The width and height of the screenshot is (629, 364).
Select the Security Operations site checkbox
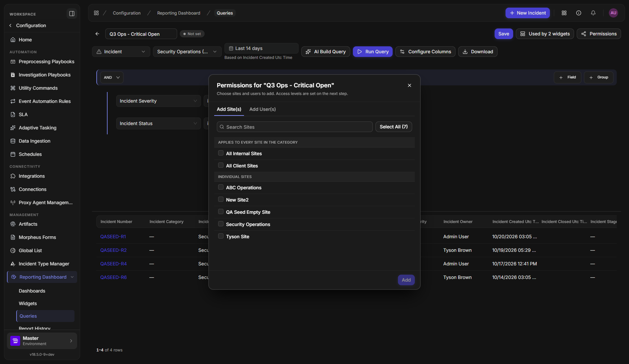click(221, 224)
